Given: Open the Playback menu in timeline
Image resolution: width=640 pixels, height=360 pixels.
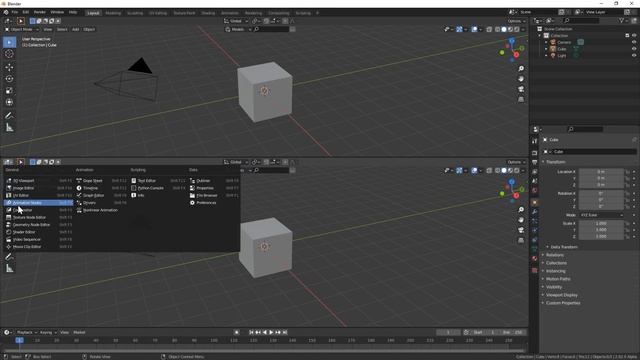Looking at the screenshot, I should (27, 333).
